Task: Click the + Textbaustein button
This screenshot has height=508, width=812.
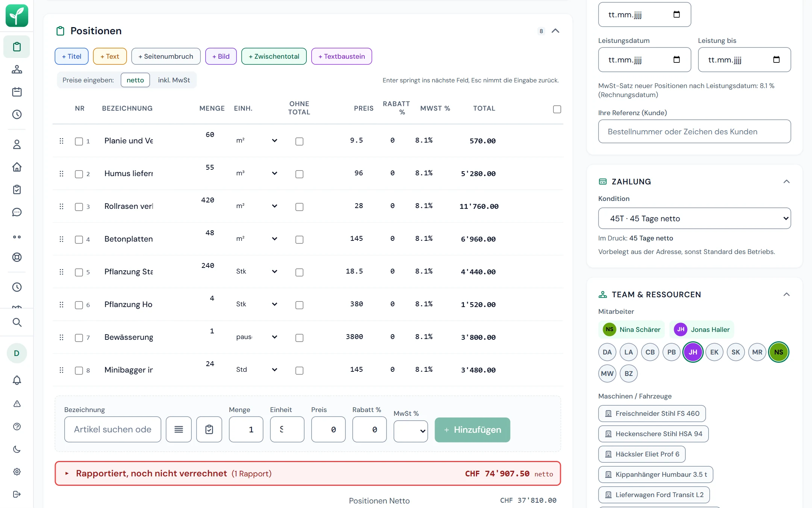Action: pyautogui.click(x=342, y=56)
